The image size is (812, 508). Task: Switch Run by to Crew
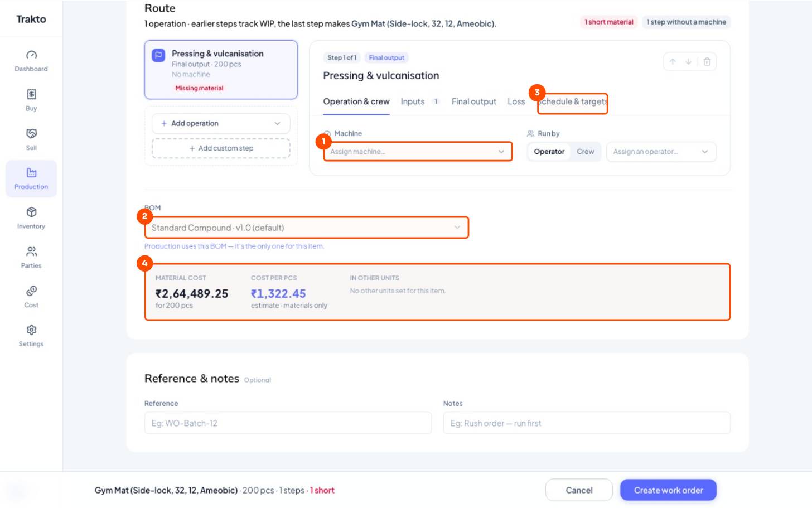pos(585,152)
